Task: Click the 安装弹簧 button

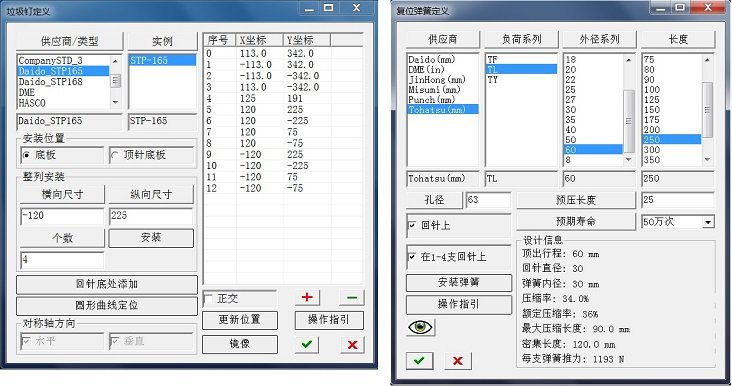Action: tap(459, 282)
